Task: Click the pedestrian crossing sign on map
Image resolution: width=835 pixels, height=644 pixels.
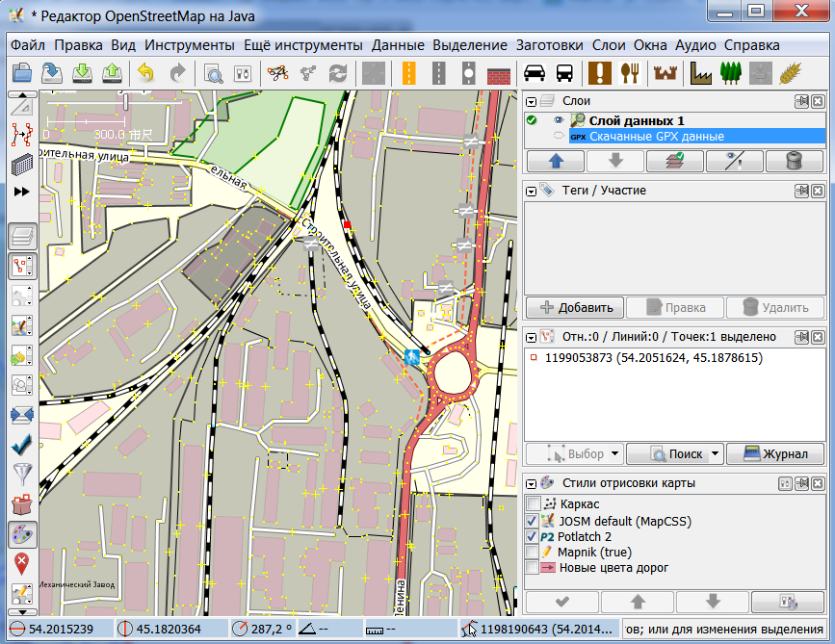Action: point(411,356)
